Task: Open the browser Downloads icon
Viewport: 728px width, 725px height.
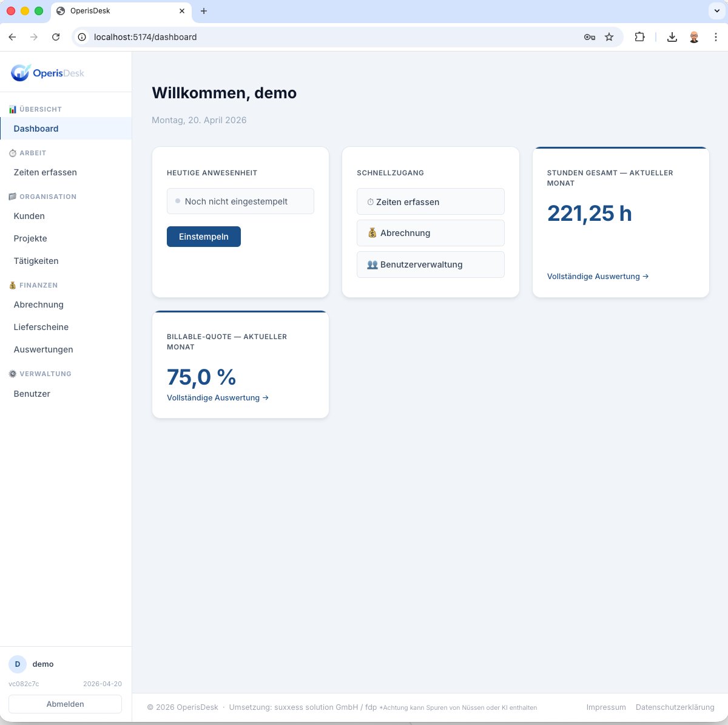Action: [672, 37]
